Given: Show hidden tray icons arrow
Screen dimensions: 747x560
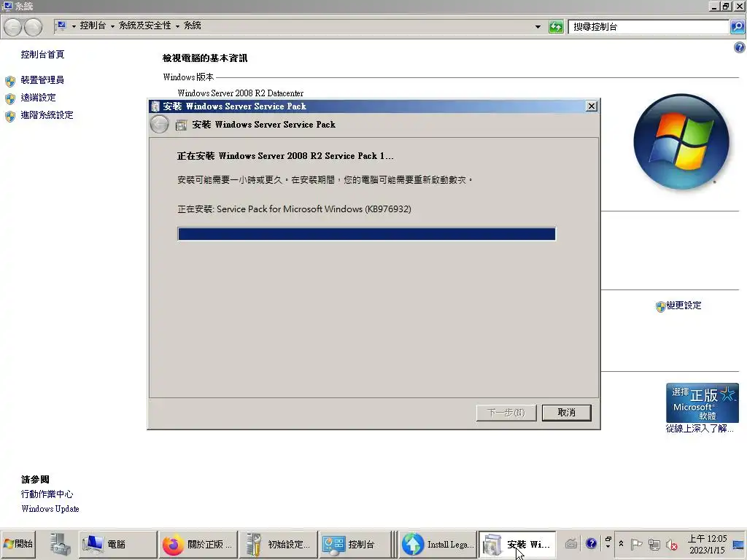Looking at the screenshot, I should [622, 543].
